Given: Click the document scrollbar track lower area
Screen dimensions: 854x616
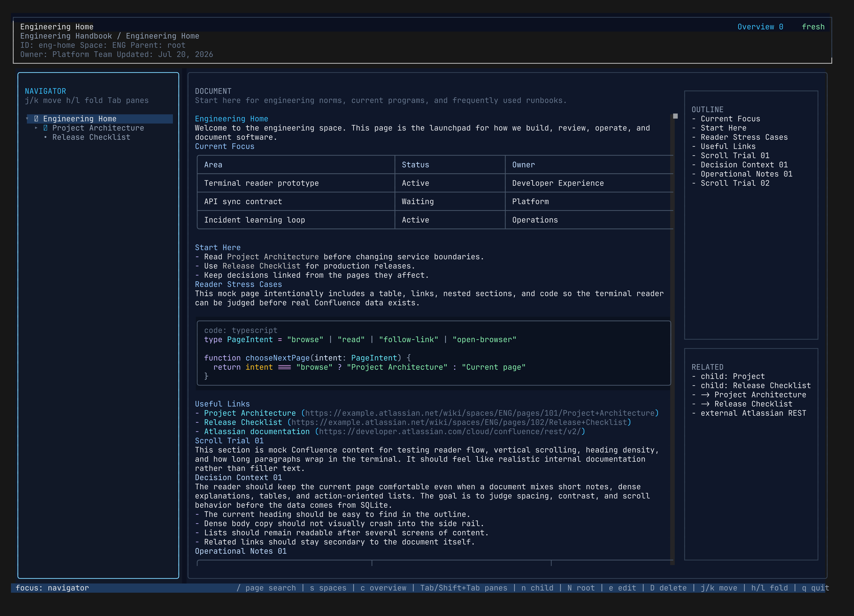Looking at the screenshot, I should 673,452.
